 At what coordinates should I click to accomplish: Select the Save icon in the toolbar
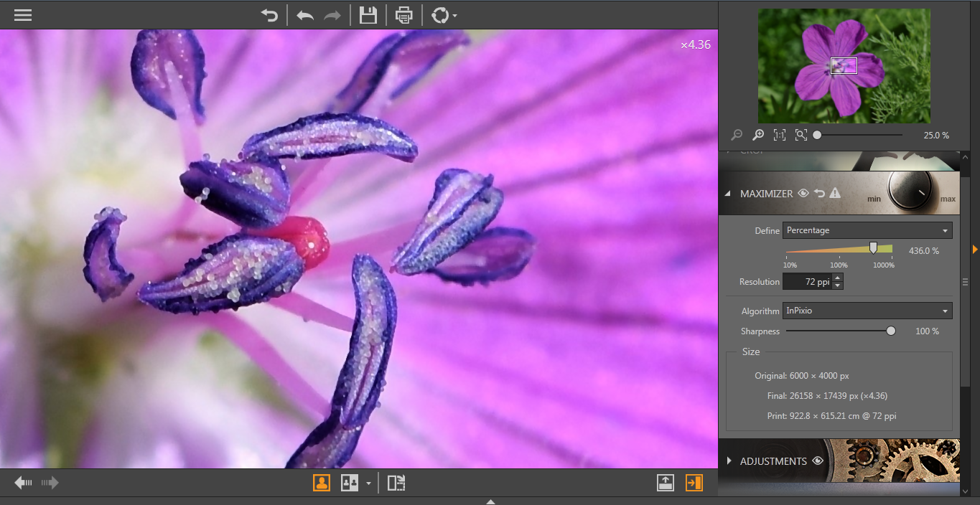click(x=368, y=14)
